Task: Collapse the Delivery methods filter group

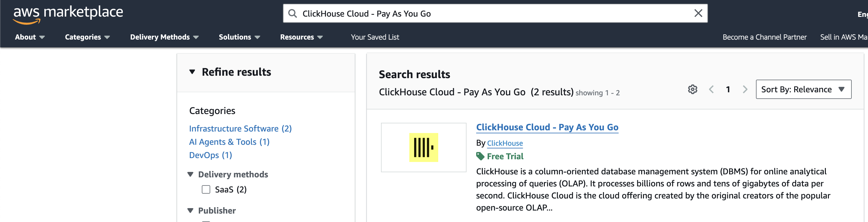Action: 191,174
